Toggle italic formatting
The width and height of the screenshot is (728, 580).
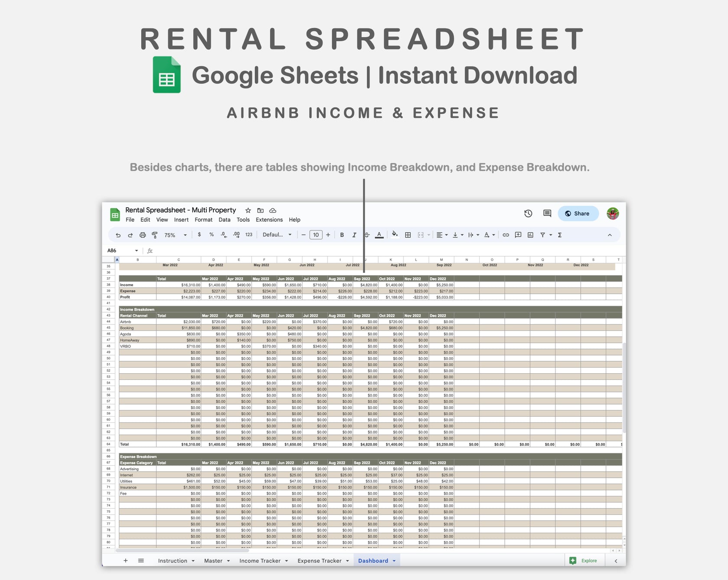pos(354,235)
